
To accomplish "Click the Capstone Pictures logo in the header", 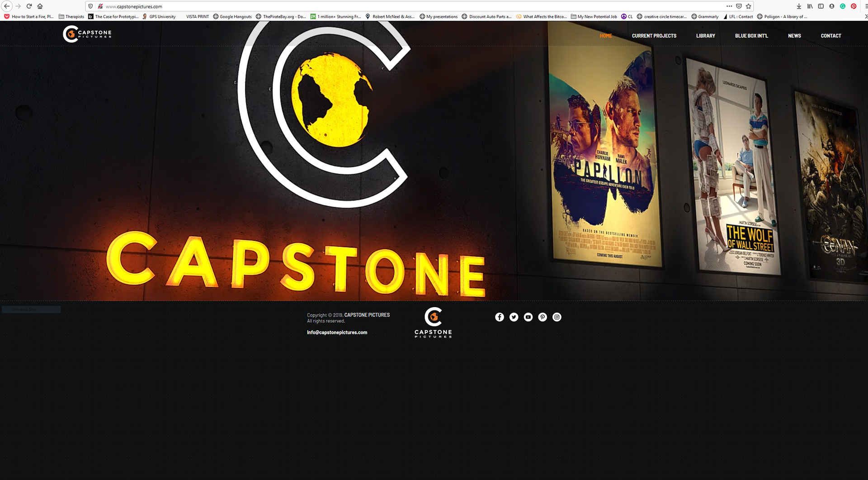I will 87,34.
